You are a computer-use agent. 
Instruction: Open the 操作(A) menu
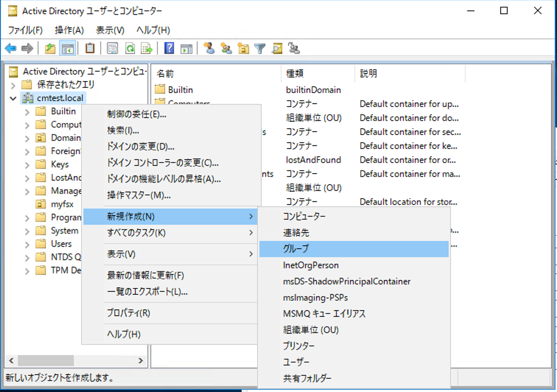(x=69, y=30)
